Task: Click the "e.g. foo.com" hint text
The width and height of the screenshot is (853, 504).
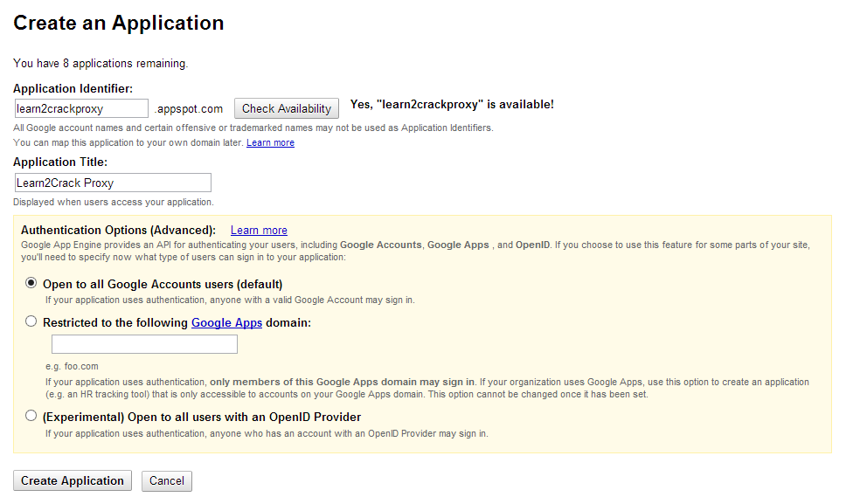Action: [x=72, y=366]
